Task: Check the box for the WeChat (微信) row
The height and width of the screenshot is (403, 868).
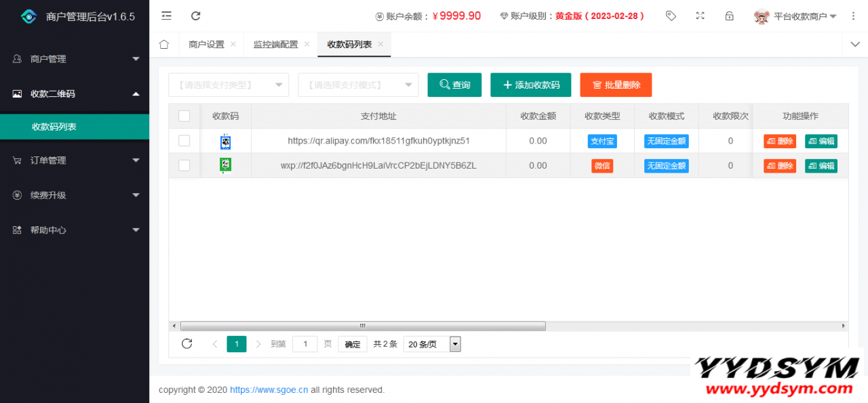Action: click(x=184, y=165)
